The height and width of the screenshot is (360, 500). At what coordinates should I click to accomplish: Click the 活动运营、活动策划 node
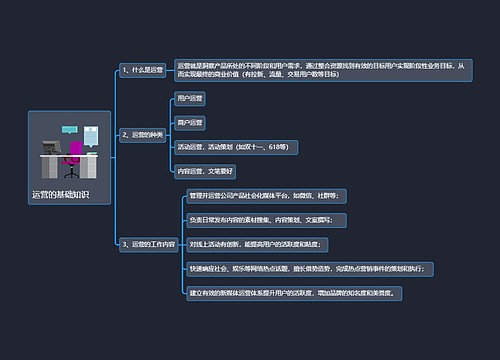click(236, 147)
